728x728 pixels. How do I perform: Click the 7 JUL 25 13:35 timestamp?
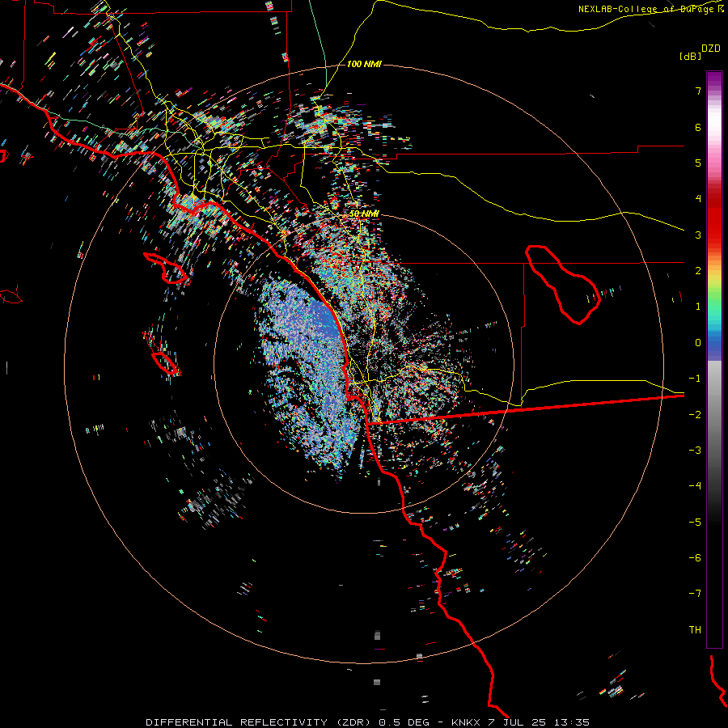pos(539,722)
